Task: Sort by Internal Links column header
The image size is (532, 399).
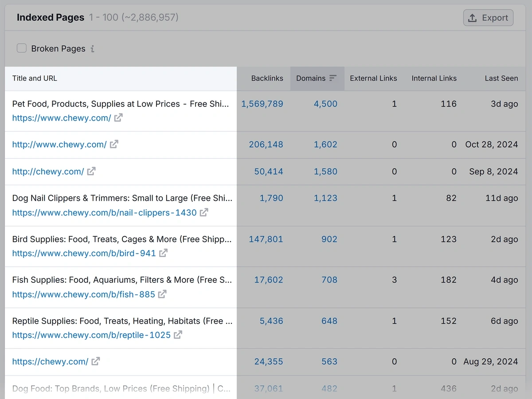Action: pyautogui.click(x=434, y=78)
